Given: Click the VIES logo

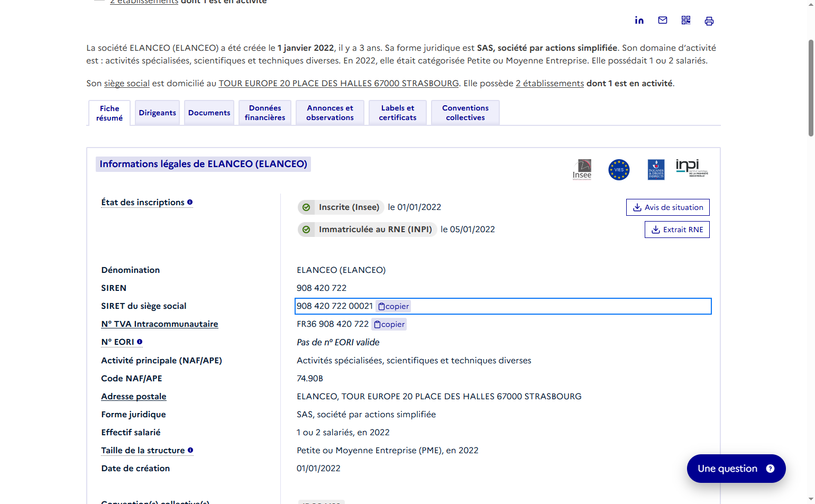Looking at the screenshot, I should tap(619, 170).
